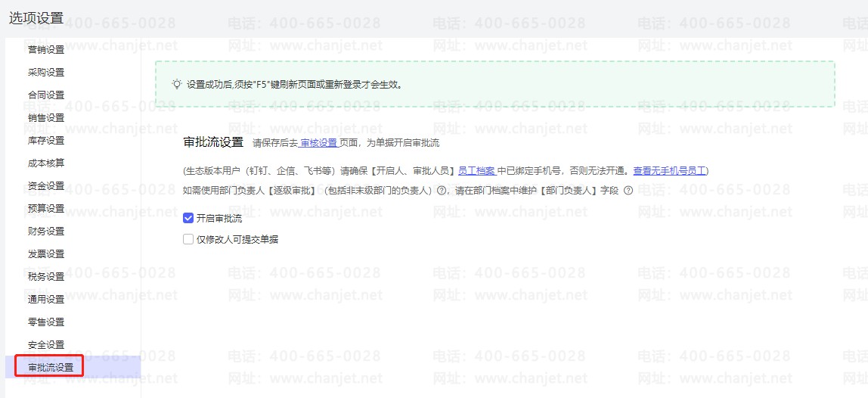868x398 pixels.
Task: Click the 查看无手机号员工 link
Action: pyautogui.click(x=669, y=171)
